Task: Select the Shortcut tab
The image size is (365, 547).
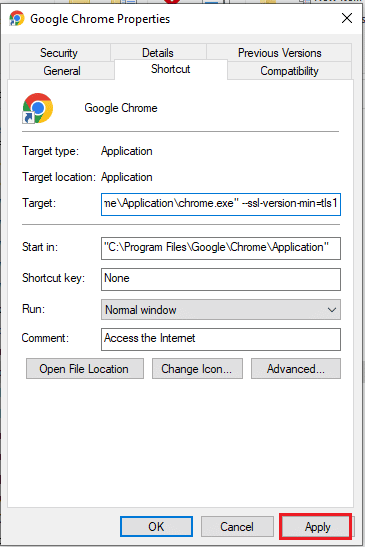Action: [171, 69]
